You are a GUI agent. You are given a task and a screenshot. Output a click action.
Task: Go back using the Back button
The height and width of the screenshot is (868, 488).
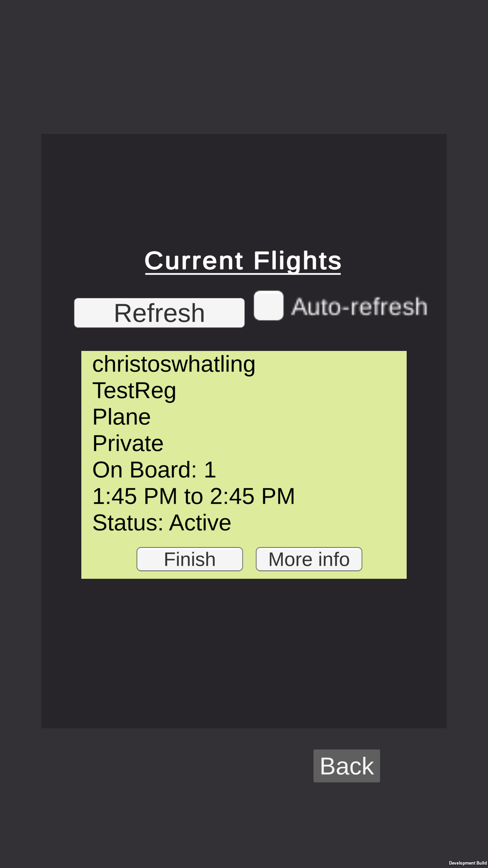(x=346, y=766)
